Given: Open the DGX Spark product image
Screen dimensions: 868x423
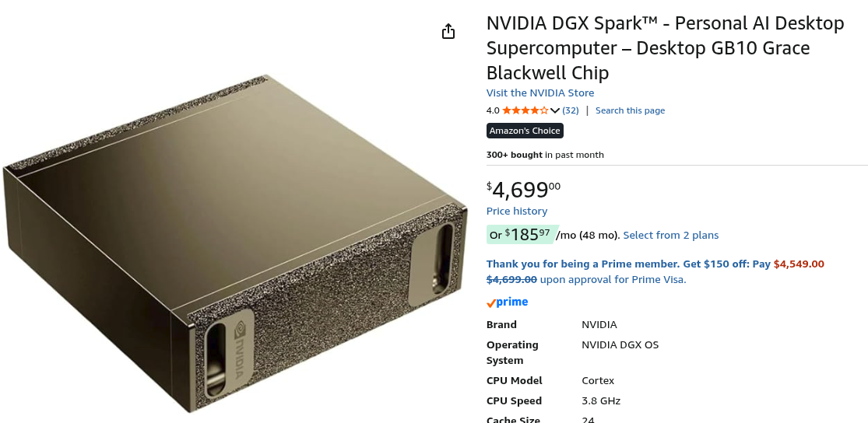Looking at the screenshot, I should [x=234, y=241].
